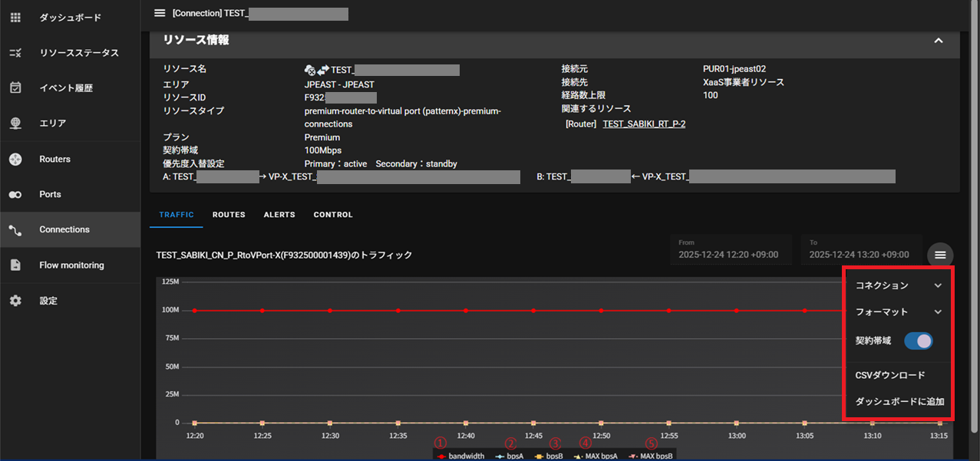Click the ダッシュボード sidebar label

tap(71, 18)
